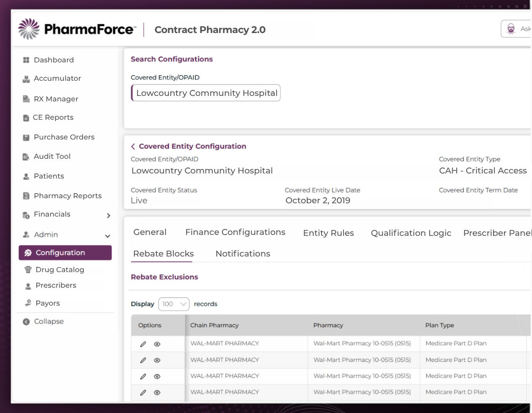This screenshot has width=532, height=413.
Task: Sort by the Plan Type column header
Action: (x=440, y=325)
